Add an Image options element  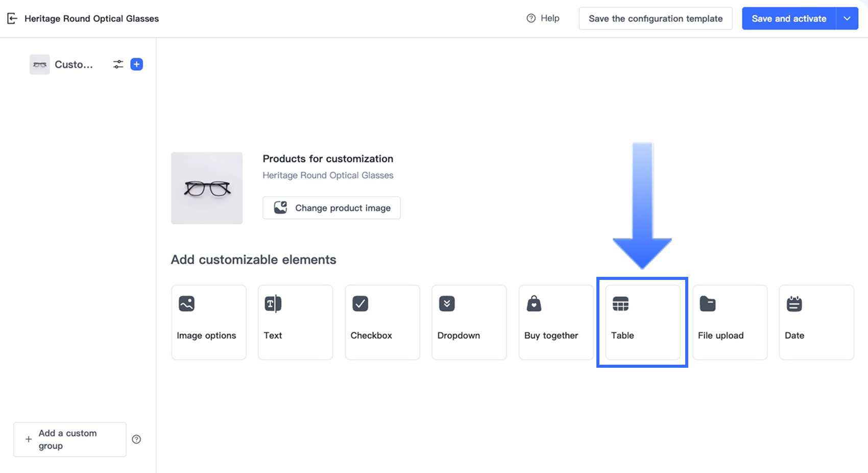click(209, 322)
